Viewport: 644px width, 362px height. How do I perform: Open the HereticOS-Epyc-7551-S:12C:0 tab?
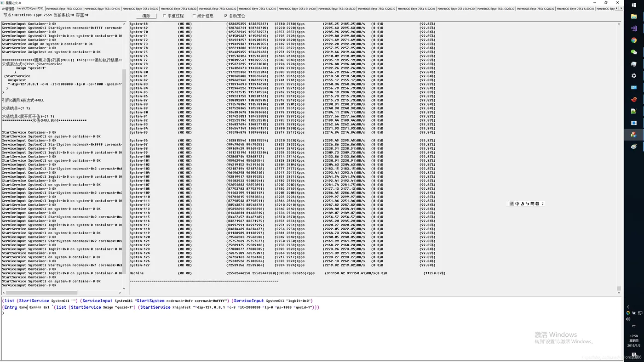pos(258,9)
